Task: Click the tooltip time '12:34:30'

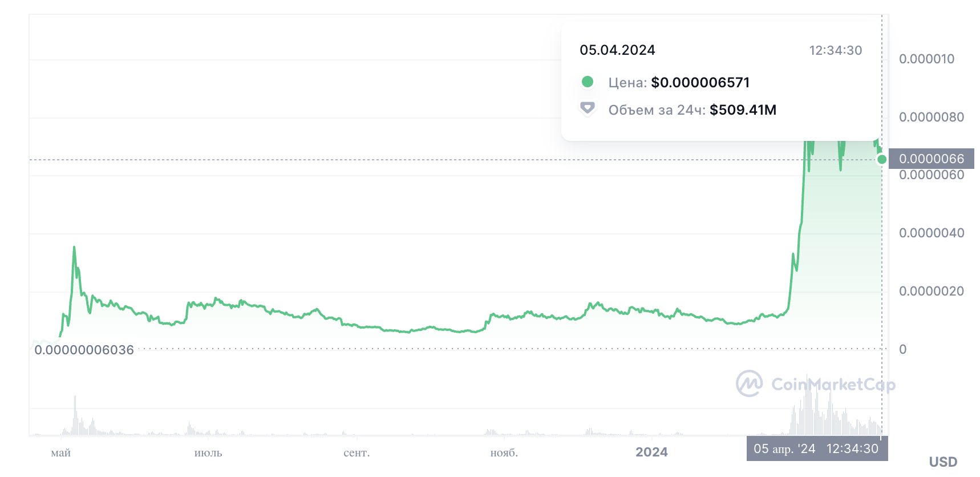Action: coord(836,50)
